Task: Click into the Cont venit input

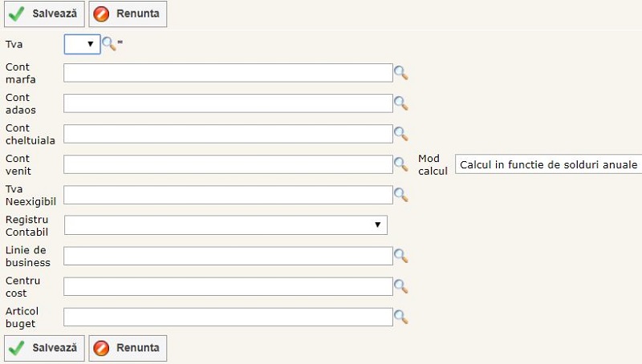Action: click(x=228, y=164)
